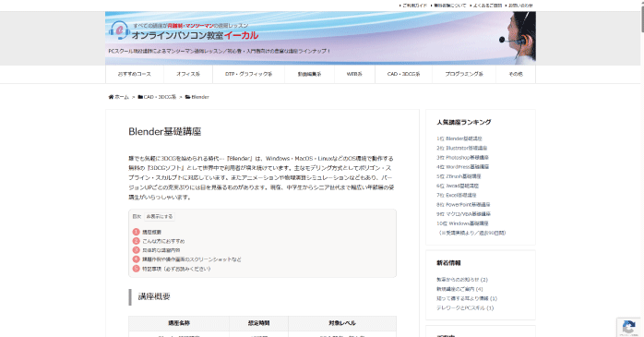Click the 講座概要 section heading
The width and height of the screenshot is (644, 337).
pos(154,296)
